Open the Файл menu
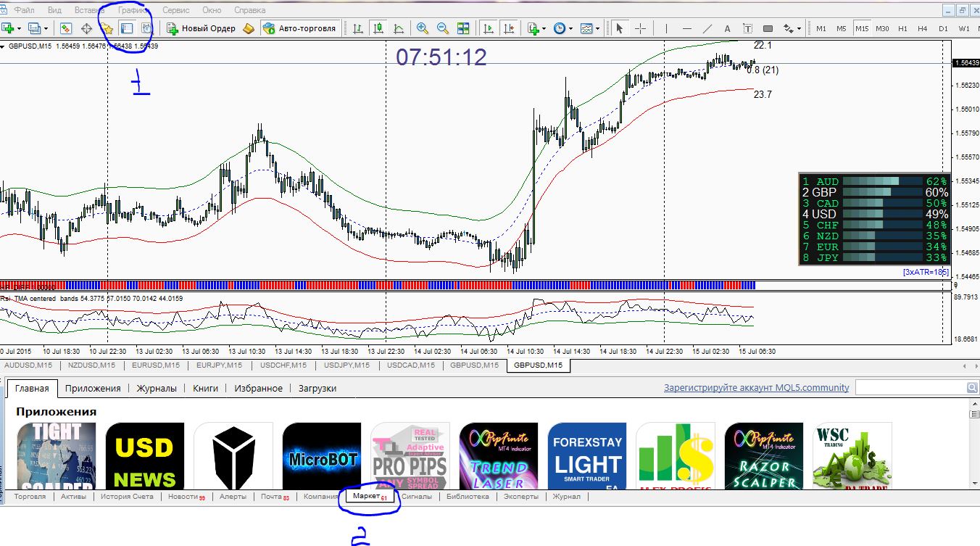Screen dimensions: 980x546 click(24, 10)
